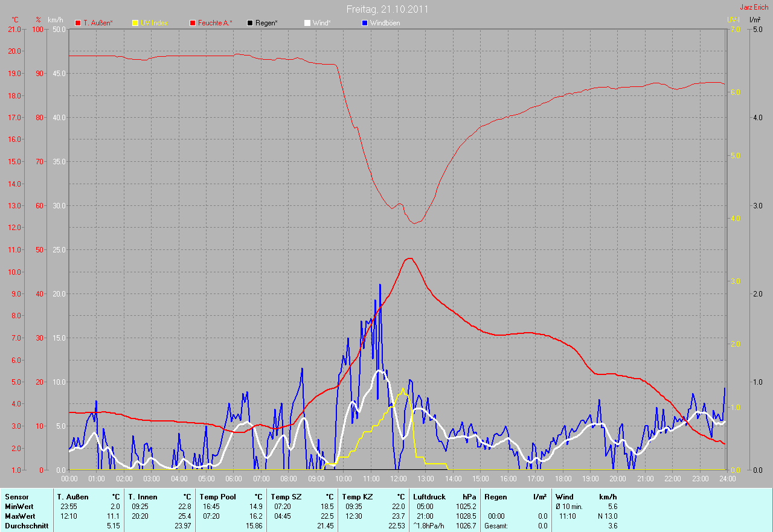Select the Sensor header in data table
Screen dimensions: 773x532
[16, 496]
